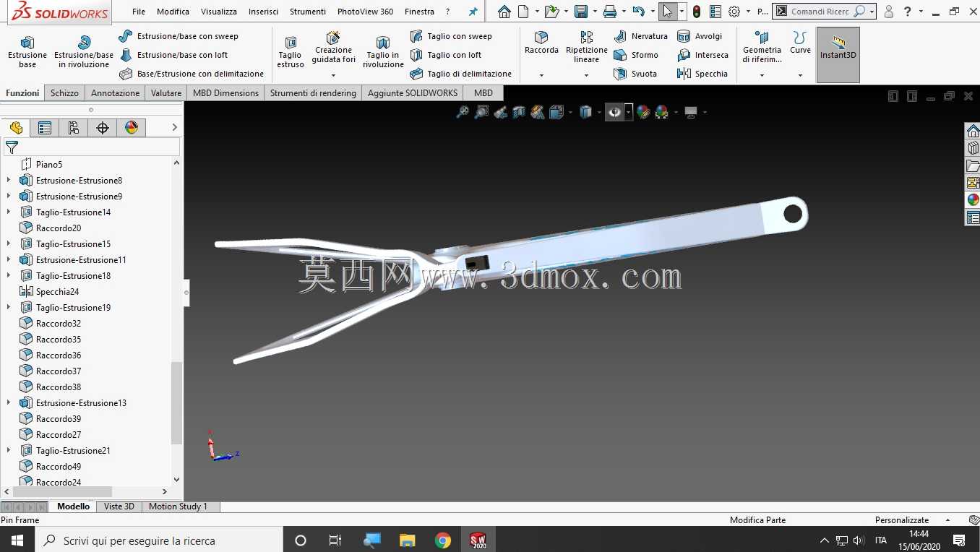Toggle the menu bar pin

tap(473, 12)
